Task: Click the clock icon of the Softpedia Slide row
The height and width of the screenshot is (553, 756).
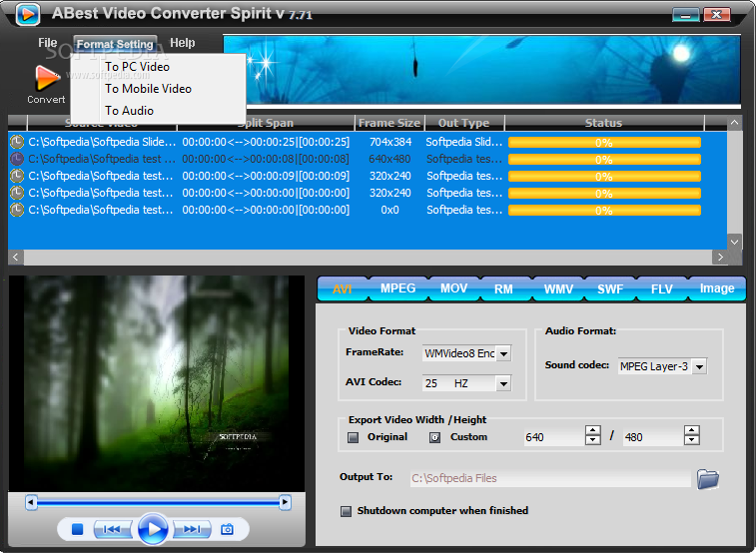Action: (17, 142)
